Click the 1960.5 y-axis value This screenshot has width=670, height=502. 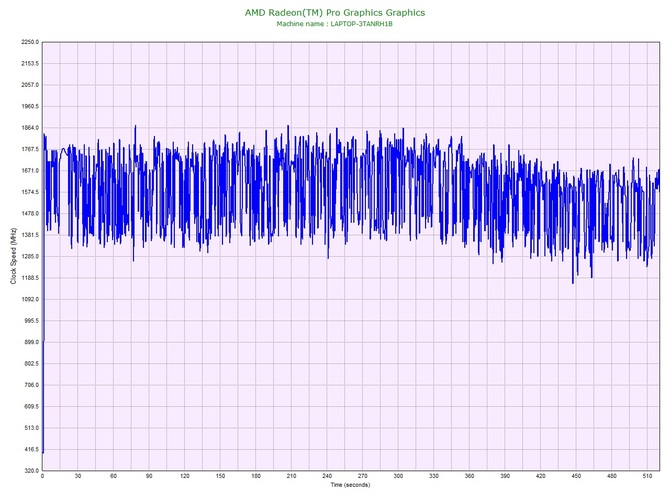pyautogui.click(x=30, y=106)
